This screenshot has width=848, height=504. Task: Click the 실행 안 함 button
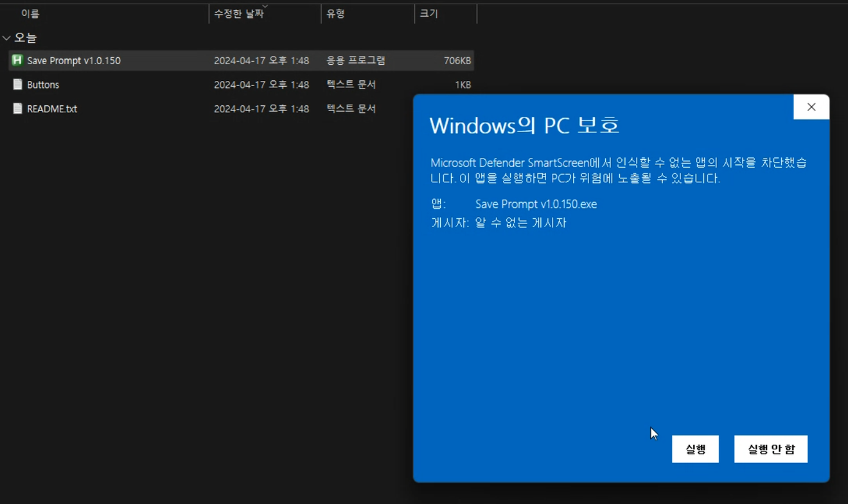coord(771,449)
